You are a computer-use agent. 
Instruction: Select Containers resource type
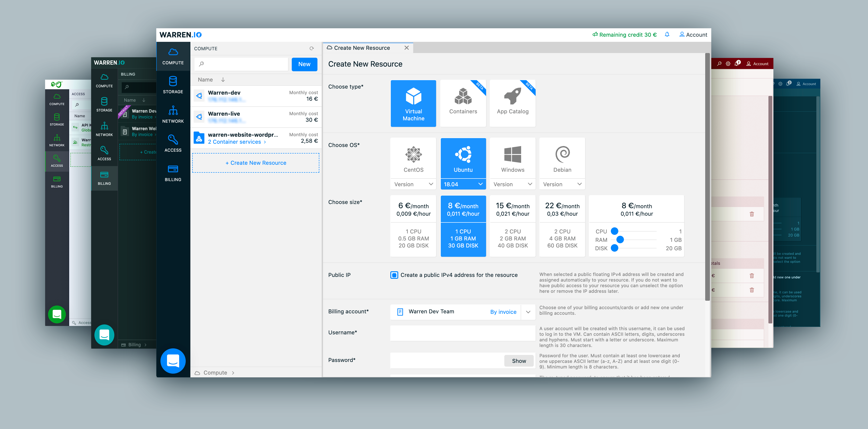[463, 104]
